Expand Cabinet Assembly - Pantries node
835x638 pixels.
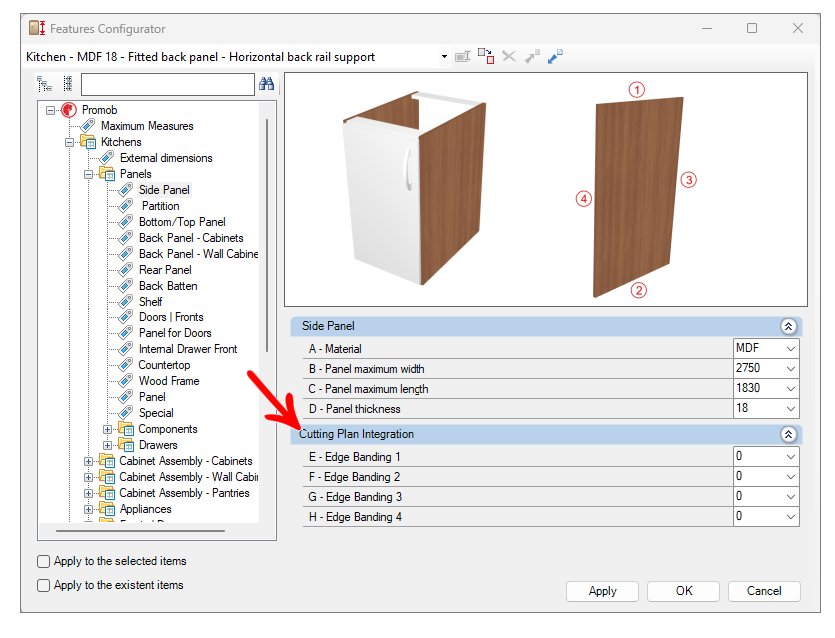click(88, 493)
